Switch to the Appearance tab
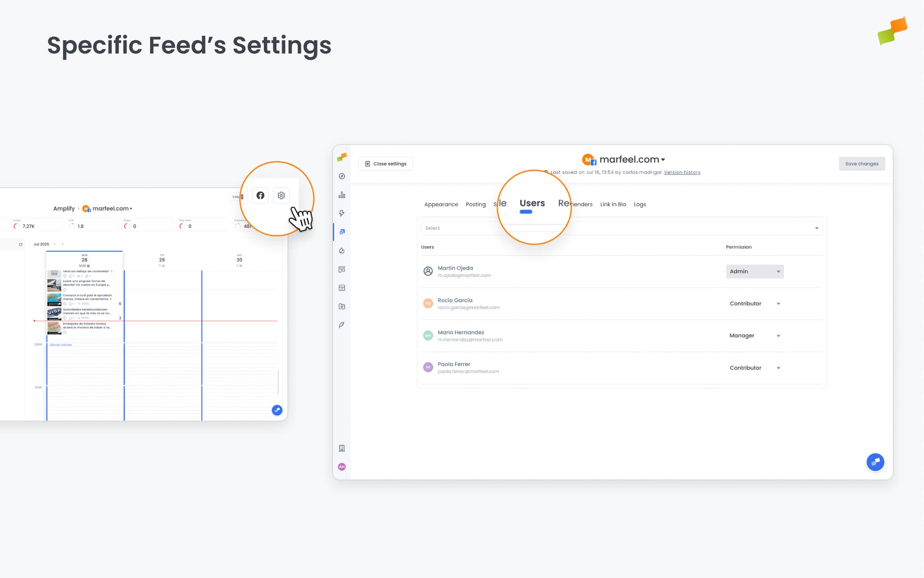Screen dimensions: 924x578 click(x=441, y=204)
